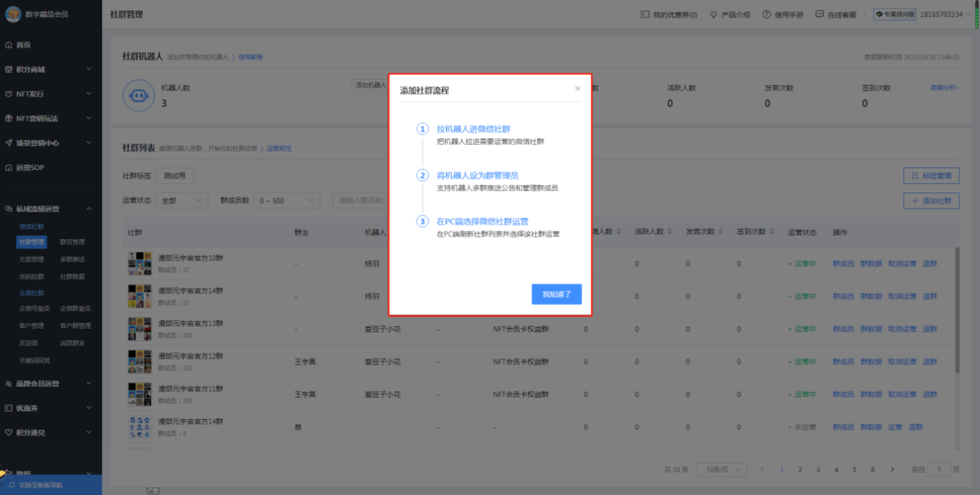980x495 pixels.
Task: Click the 前往 page number input field
Action: pos(939,469)
